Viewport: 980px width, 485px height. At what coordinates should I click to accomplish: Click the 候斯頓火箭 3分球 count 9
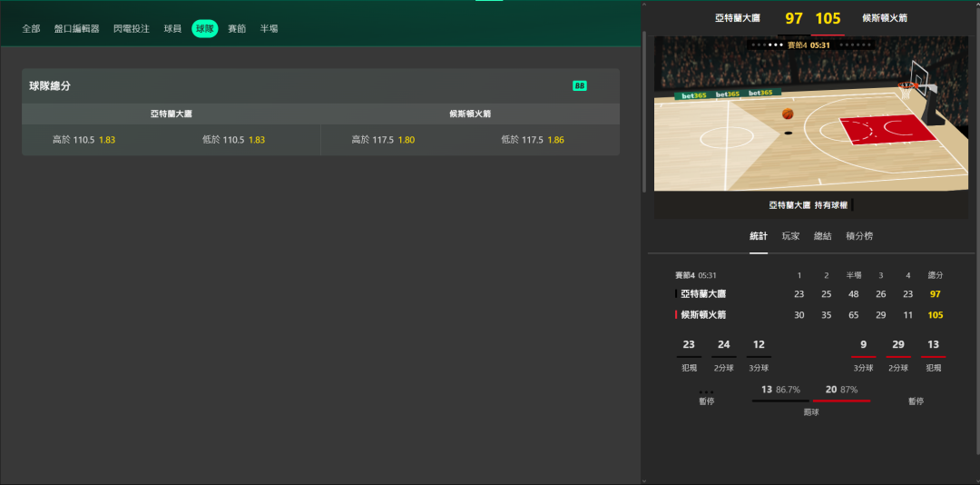863,345
